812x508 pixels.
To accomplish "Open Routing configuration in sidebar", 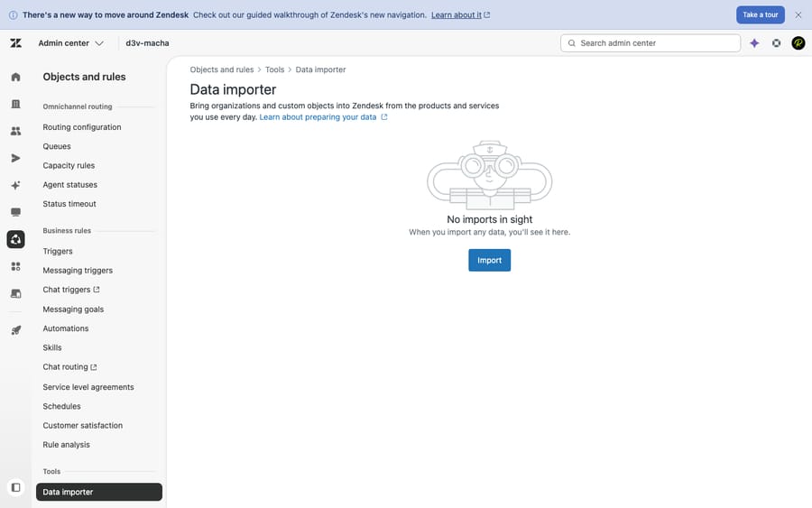I will coord(82,127).
